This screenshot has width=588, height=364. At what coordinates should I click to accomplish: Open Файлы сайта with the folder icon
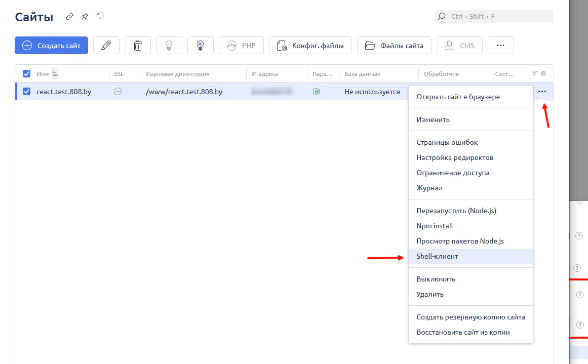point(394,45)
